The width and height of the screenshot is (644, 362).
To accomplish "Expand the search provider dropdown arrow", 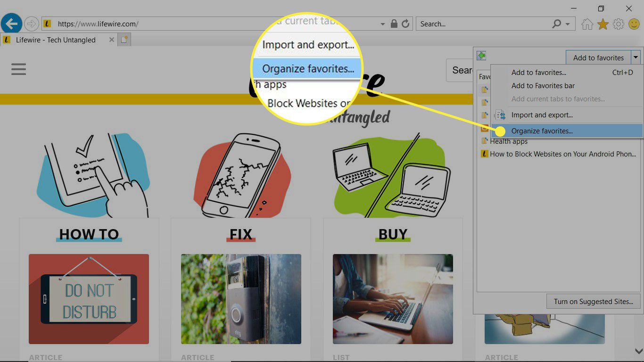I will 568,24.
